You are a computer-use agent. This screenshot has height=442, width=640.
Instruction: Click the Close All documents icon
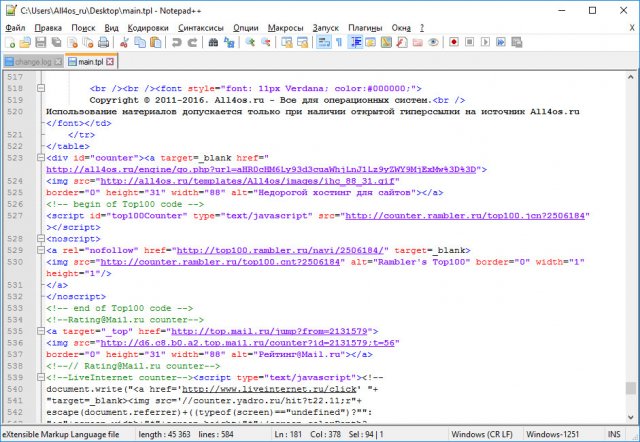(x=88, y=42)
